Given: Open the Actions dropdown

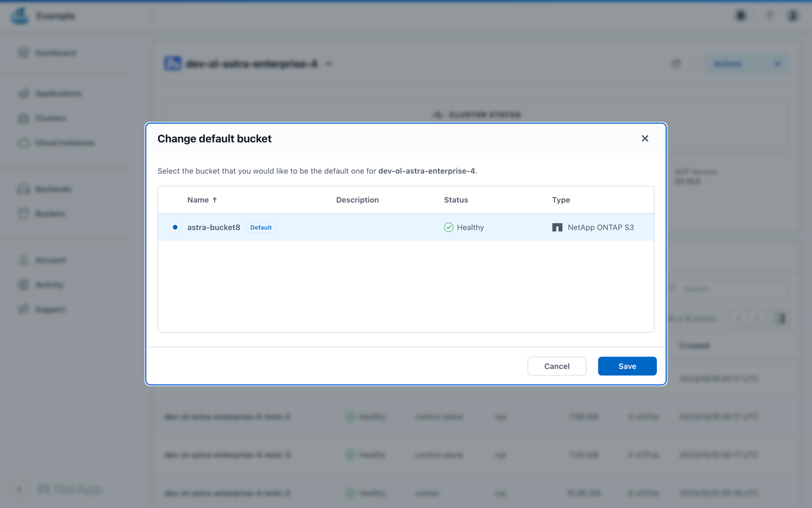Looking at the screenshot, I should coord(746,64).
